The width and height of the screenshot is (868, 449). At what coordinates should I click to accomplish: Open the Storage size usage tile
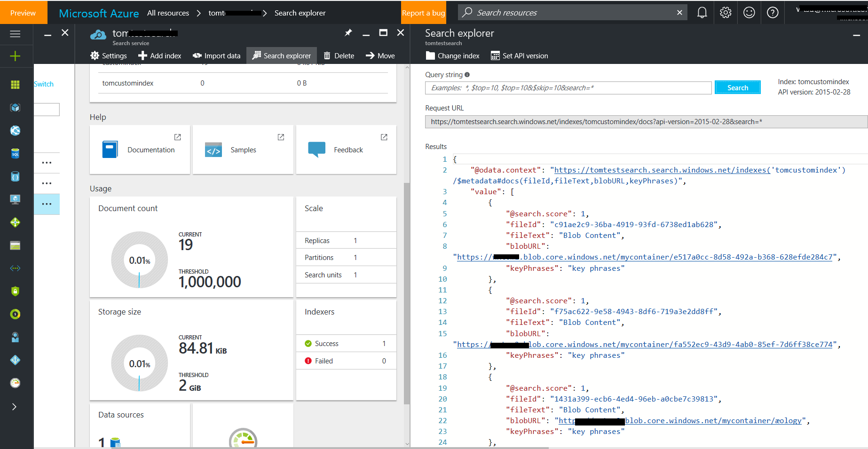click(191, 350)
